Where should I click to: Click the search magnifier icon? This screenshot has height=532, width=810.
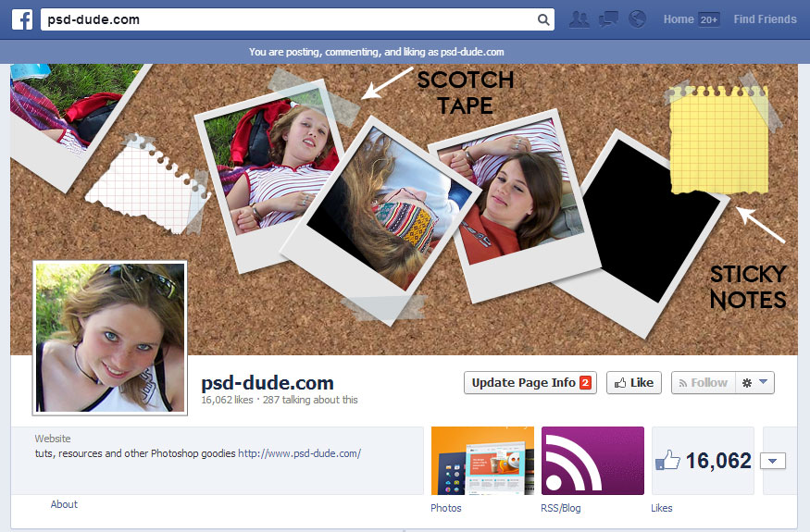pyautogui.click(x=543, y=19)
